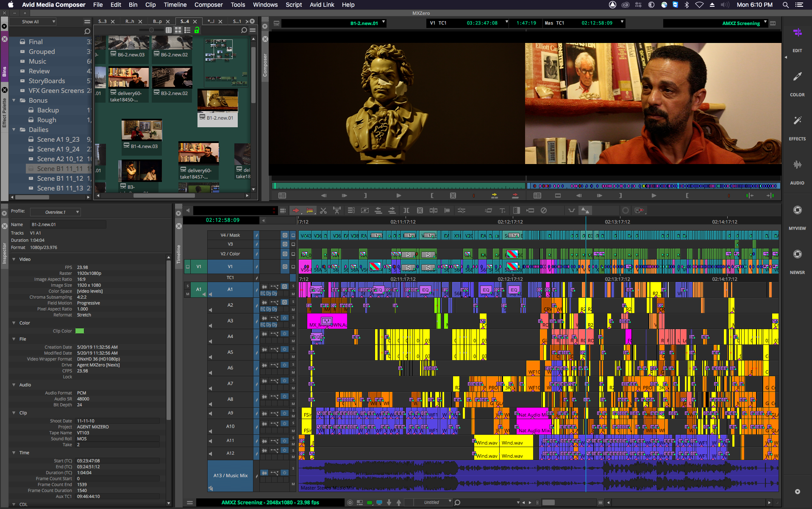
Task: Collapse the Time section in the Inspector
Action: [14, 453]
